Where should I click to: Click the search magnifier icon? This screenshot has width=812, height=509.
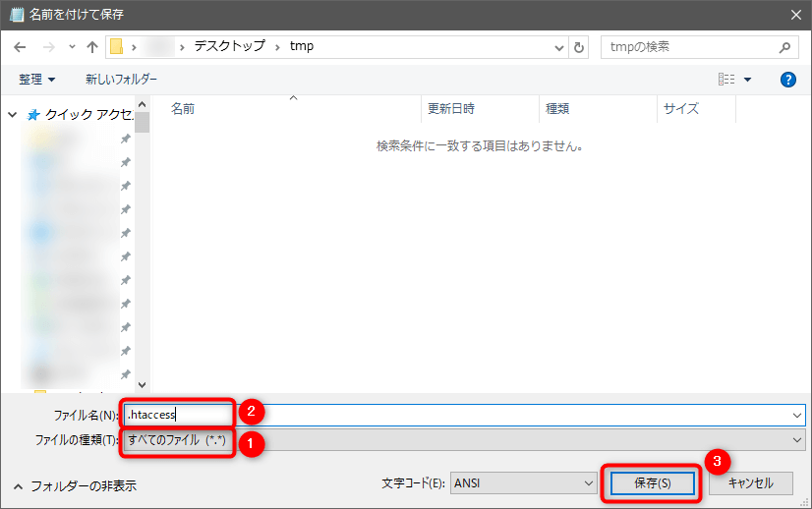pyautogui.click(x=784, y=47)
